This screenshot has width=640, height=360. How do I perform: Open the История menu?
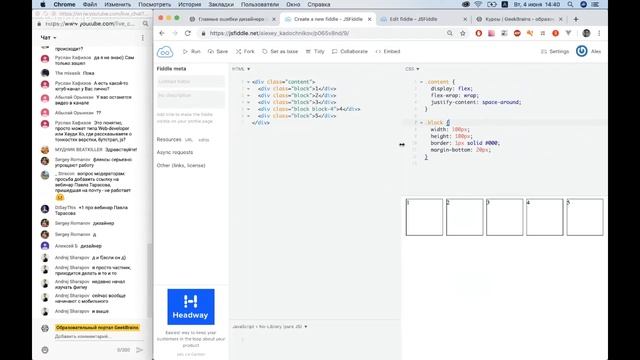189,4
